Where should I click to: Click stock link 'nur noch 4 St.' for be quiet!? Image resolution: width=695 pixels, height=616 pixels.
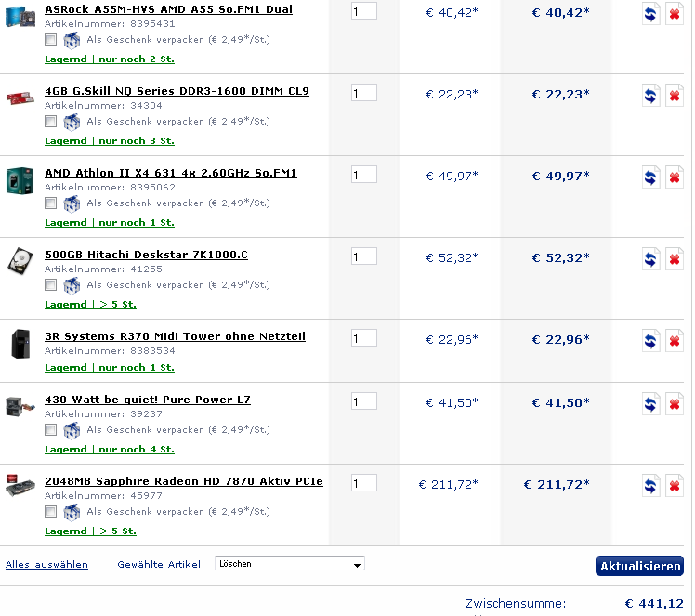pyautogui.click(x=136, y=450)
